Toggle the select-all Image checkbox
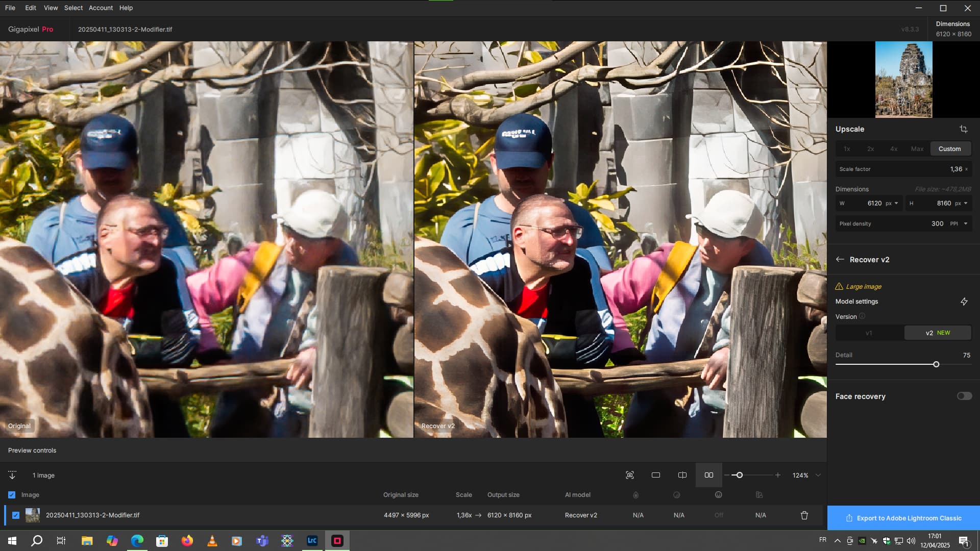Viewport: 980px width, 551px height. 12,495
